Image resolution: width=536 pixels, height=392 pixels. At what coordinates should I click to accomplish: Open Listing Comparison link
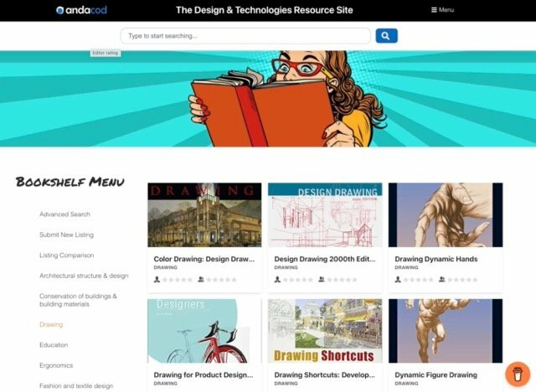[66, 255]
